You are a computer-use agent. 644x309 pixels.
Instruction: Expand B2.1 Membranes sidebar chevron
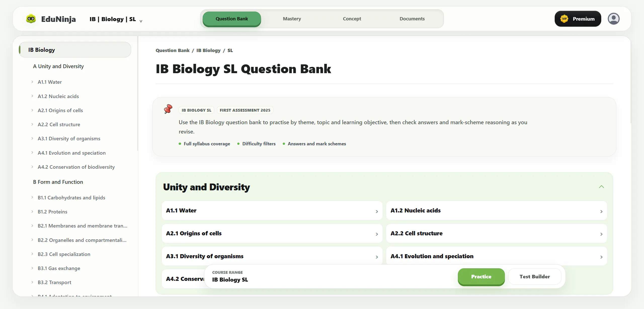[32, 226]
